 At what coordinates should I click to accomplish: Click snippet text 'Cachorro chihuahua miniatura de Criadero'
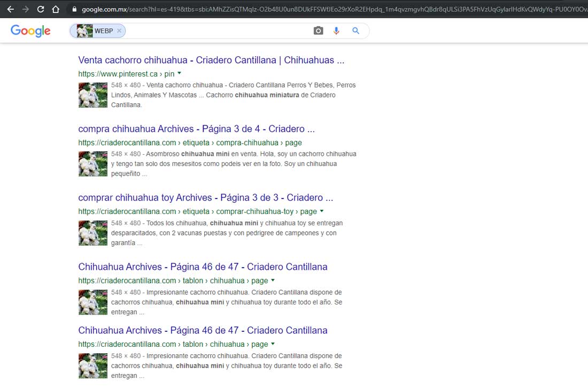point(271,95)
